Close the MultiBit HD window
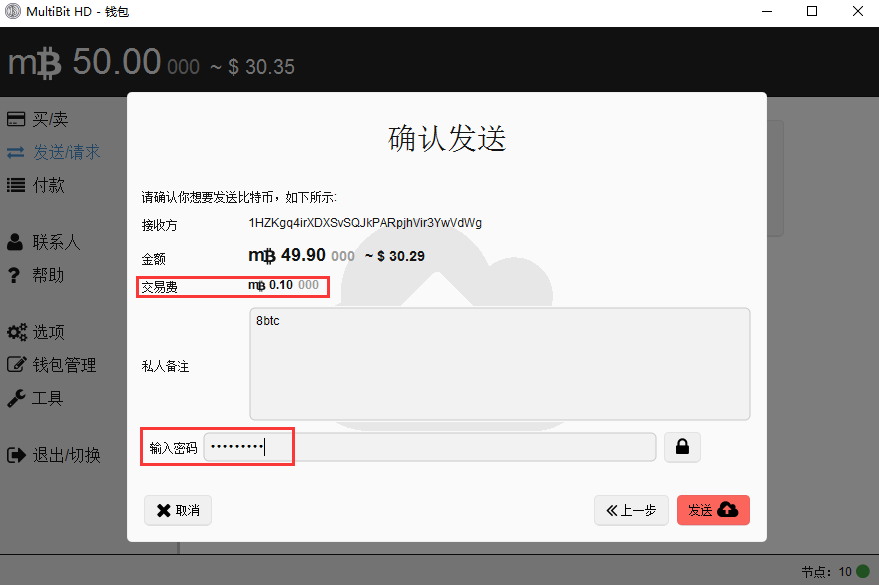Screen dimensions: 879x585 [858, 11]
